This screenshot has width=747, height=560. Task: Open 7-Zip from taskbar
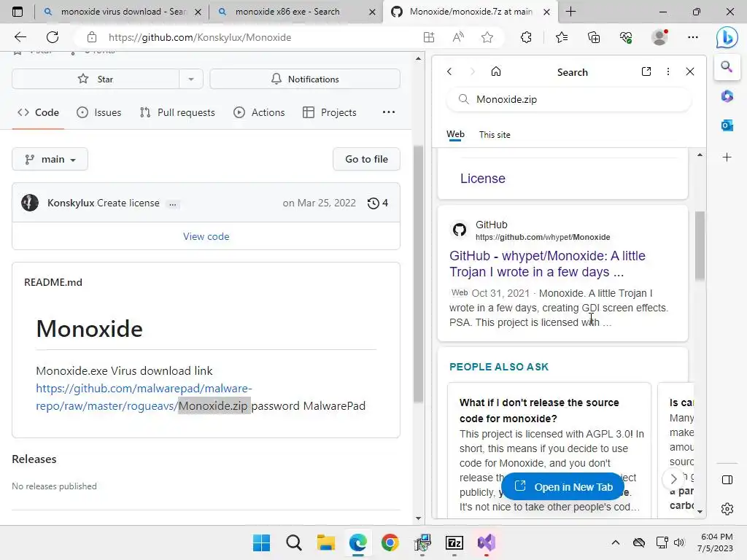pyautogui.click(x=454, y=542)
